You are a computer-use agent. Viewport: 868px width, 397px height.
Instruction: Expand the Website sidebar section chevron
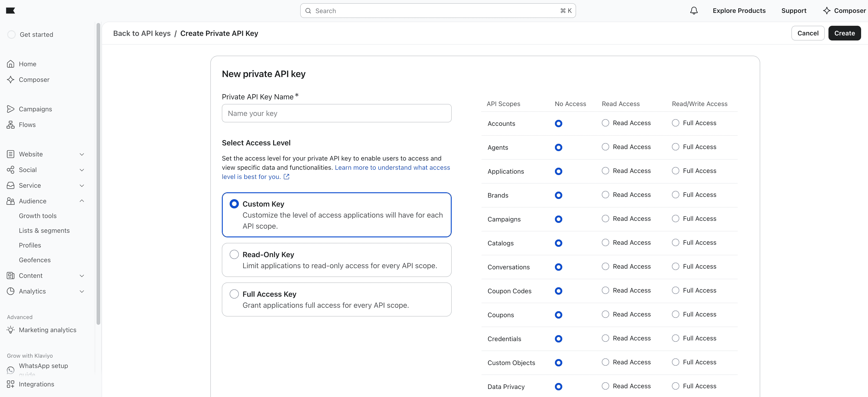pos(82,154)
